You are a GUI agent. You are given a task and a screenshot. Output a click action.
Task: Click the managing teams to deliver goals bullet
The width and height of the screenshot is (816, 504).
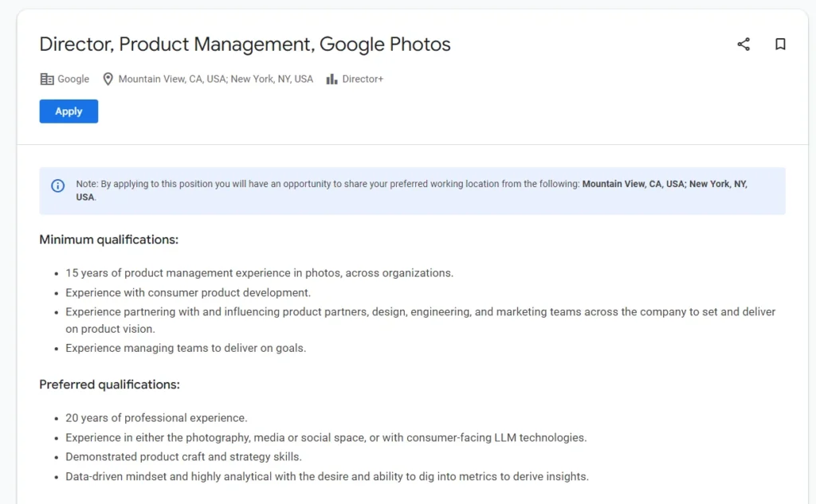pyautogui.click(x=186, y=348)
